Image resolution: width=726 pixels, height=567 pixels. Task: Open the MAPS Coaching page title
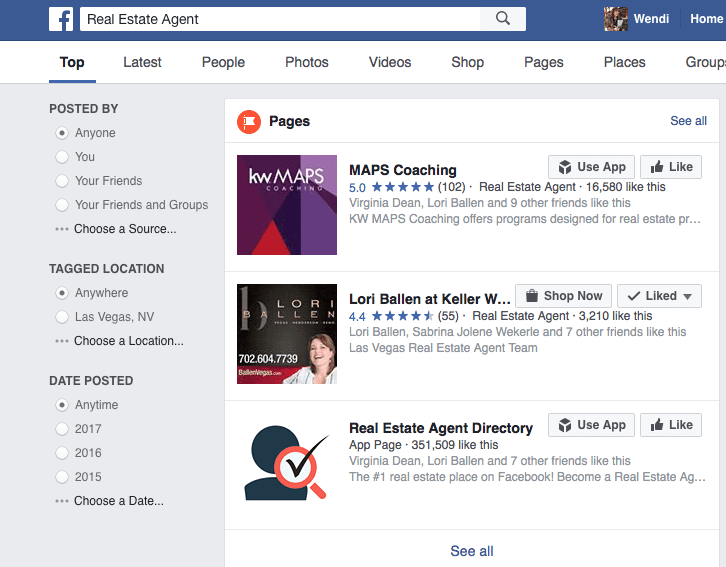[403, 170]
